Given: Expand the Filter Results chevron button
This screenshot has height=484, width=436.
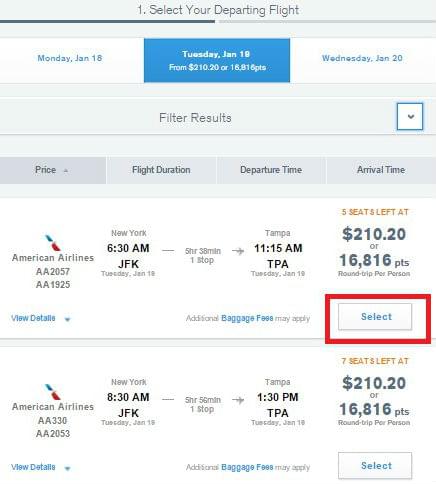Looking at the screenshot, I should 410,116.
